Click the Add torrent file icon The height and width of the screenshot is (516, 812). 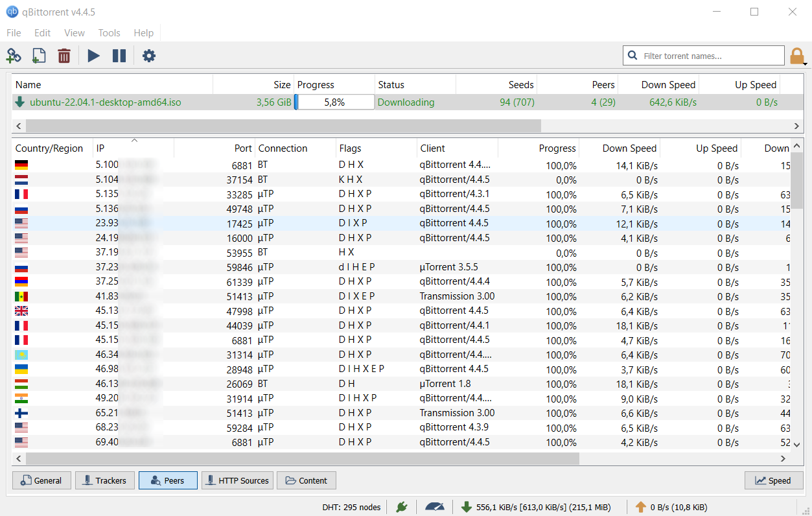click(x=38, y=56)
